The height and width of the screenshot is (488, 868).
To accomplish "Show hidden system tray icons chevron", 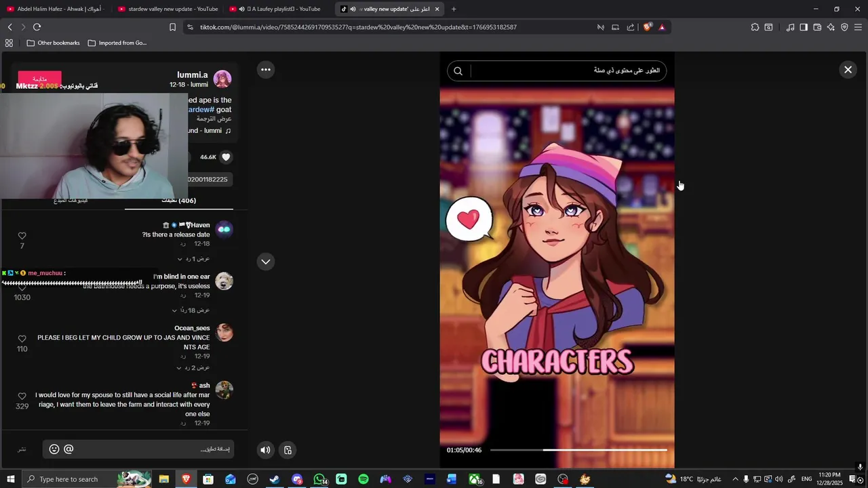I will 735,479.
